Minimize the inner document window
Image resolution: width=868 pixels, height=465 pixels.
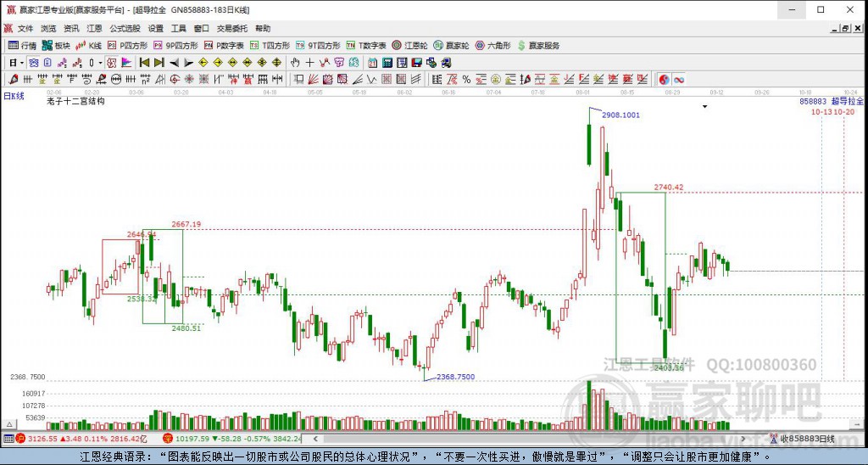pos(835,28)
